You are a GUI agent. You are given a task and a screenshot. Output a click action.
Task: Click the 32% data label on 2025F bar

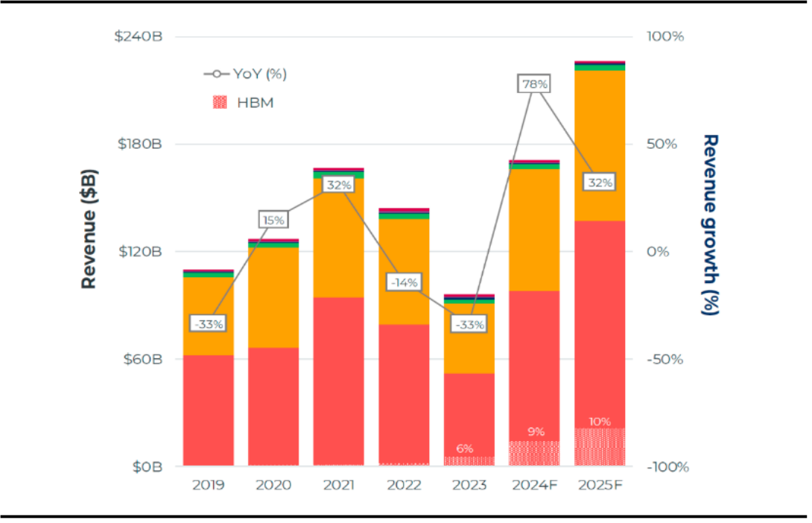[600, 183]
